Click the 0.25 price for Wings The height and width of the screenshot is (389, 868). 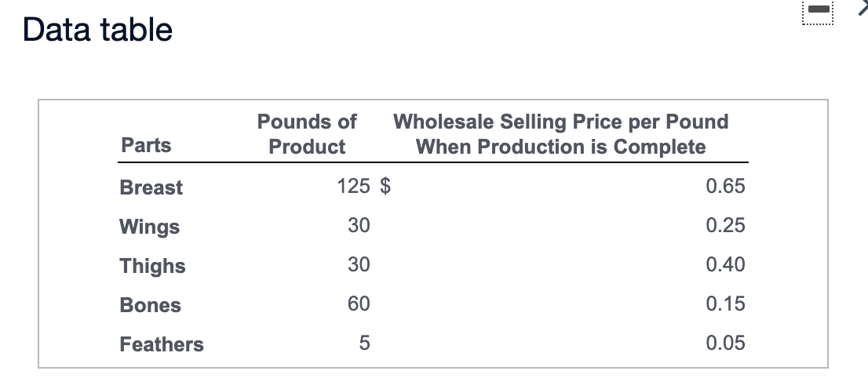[726, 225]
